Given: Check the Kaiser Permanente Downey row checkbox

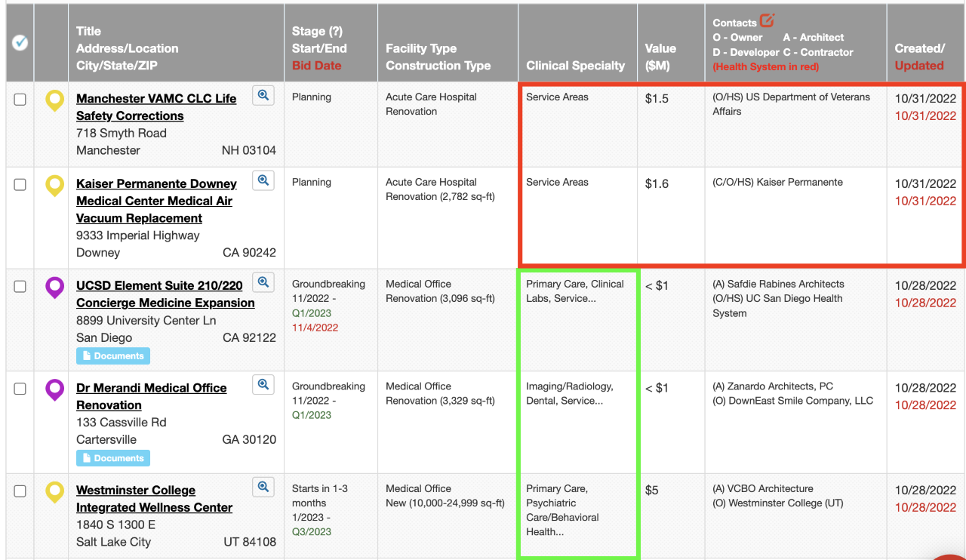Looking at the screenshot, I should [x=20, y=185].
